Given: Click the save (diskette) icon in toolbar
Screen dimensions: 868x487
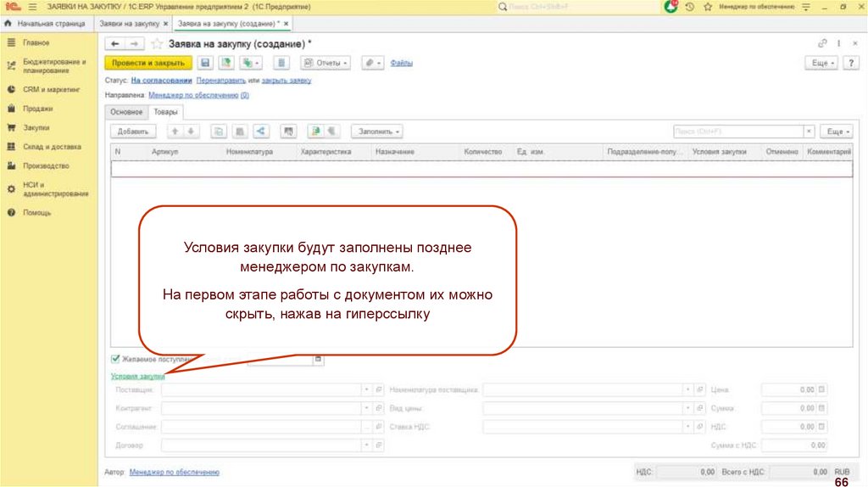Looking at the screenshot, I should (x=204, y=63).
